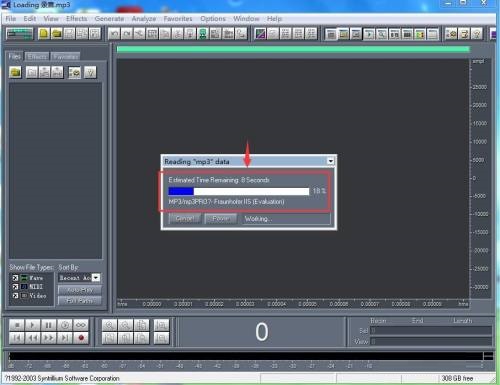
Task: Toggle the MIDI file type checkbox
Action: (x=15, y=287)
